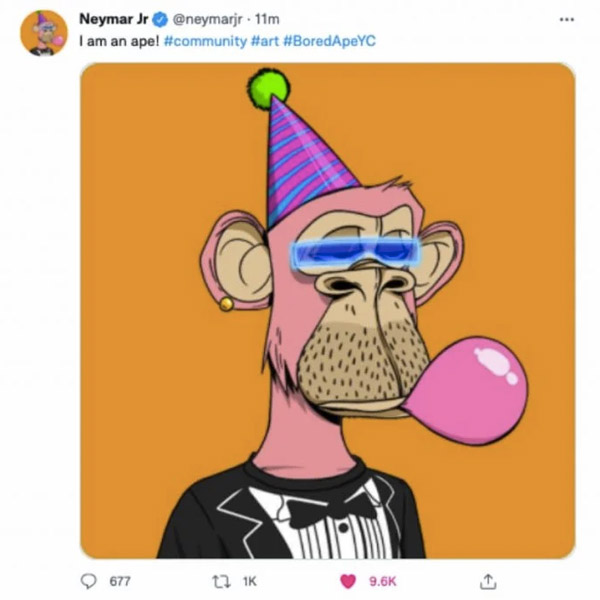Click the @neymarjr handle
The height and width of the screenshot is (600, 600).
[x=207, y=19]
